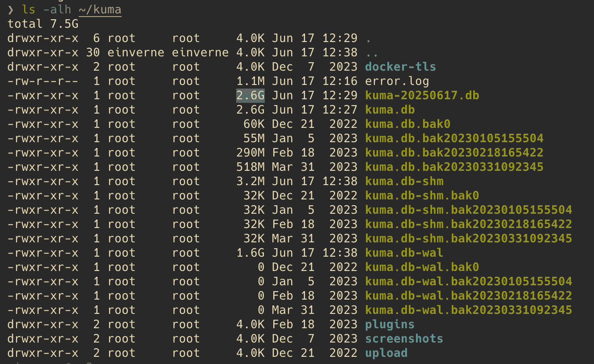The width and height of the screenshot is (594, 364).
Task: Click kuma.db-wal.bak20230218165422 file name
Action: 468,296
